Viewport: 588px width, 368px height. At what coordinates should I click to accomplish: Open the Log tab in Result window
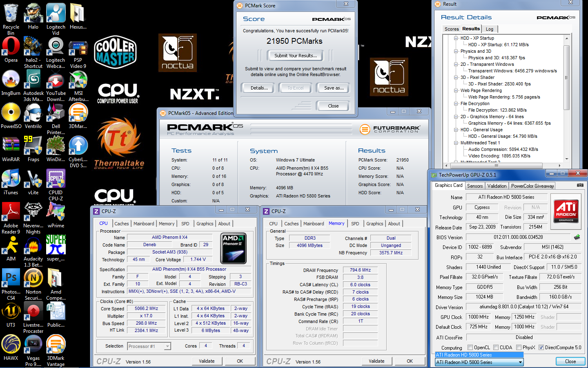click(490, 29)
